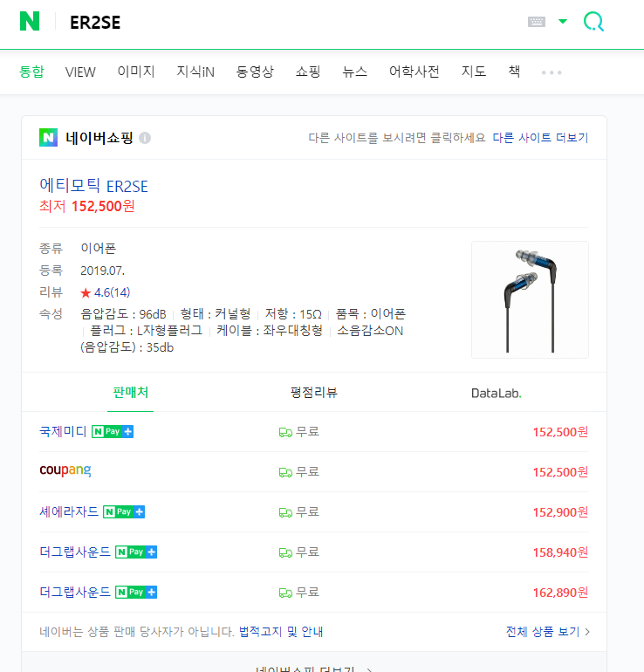Expand more categories with ellipsis

click(552, 72)
